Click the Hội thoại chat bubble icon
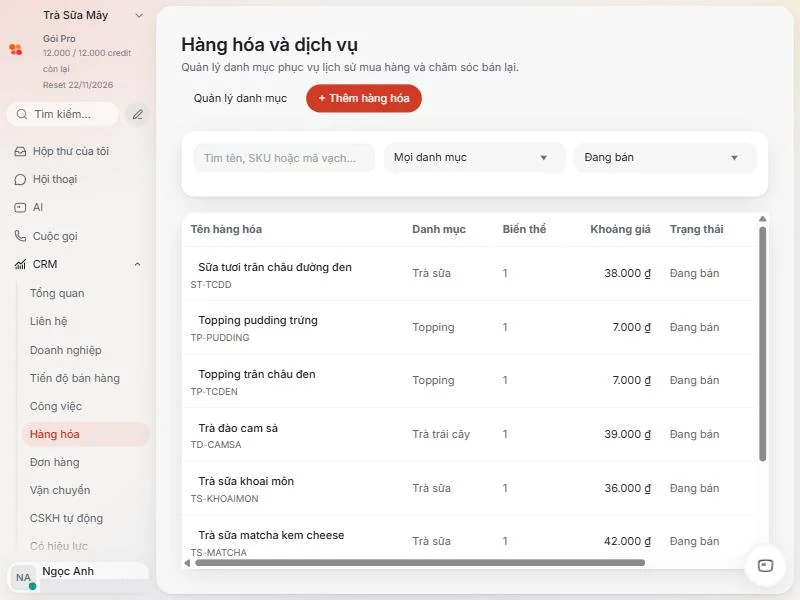 tap(20, 180)
